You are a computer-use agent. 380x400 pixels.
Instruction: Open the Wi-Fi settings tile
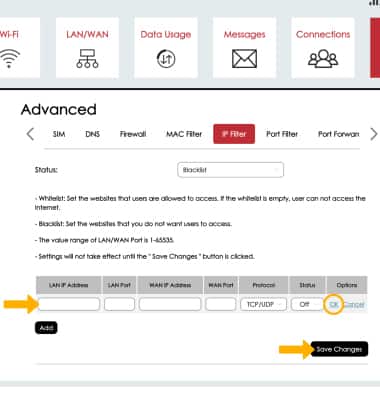19,48
